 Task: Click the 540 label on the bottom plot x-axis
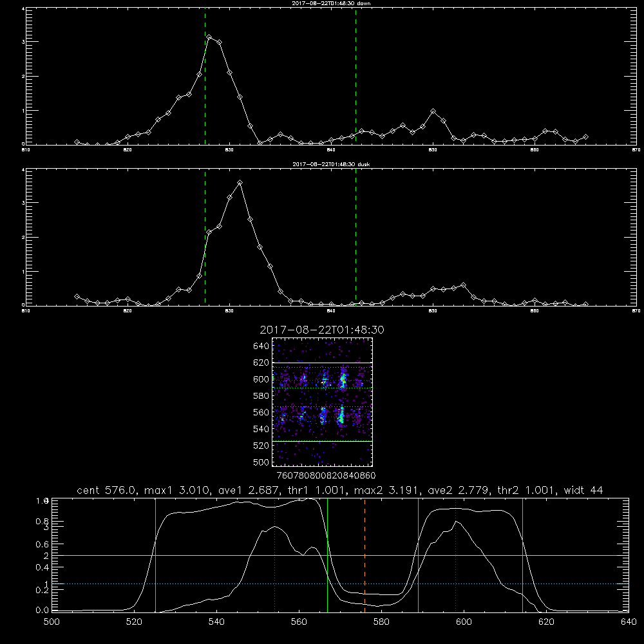click(216, 622)
